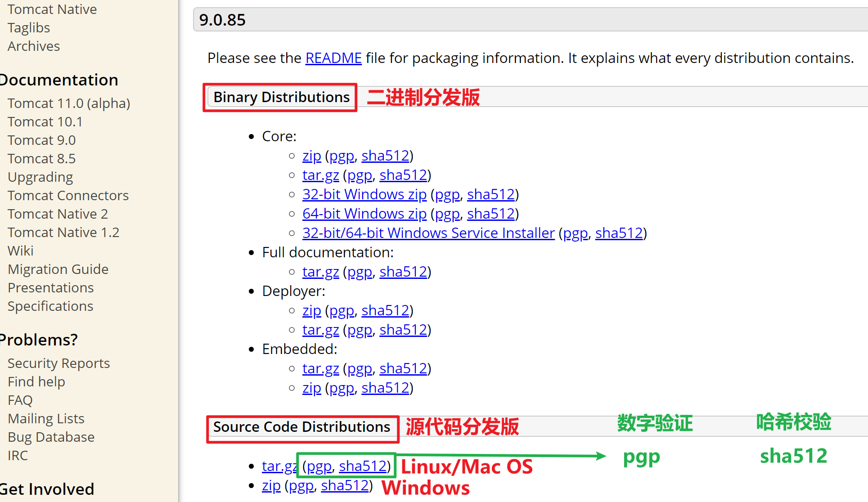Open the IRC link

[x=18, y=455]
